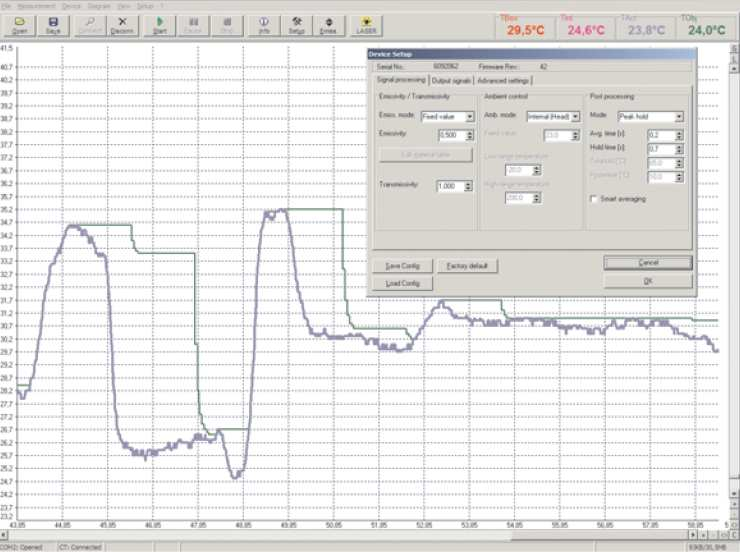This screenshot has width=740, height=552.
Task: Open the File menu
Action: (x=7, y=6)
